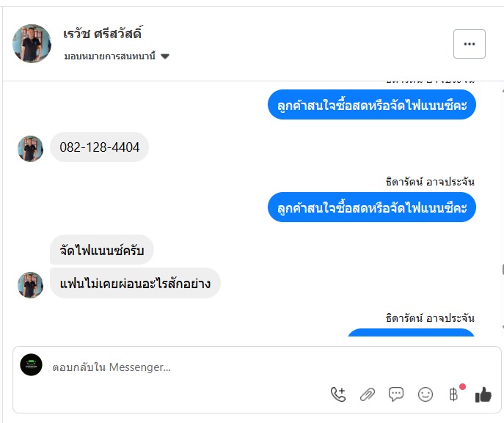Viewport: 504px width, 423px height.
Task: Click the topmost blue ลูกค้าสนใจซื้อสด message bubble
Action: click(372, 105)
